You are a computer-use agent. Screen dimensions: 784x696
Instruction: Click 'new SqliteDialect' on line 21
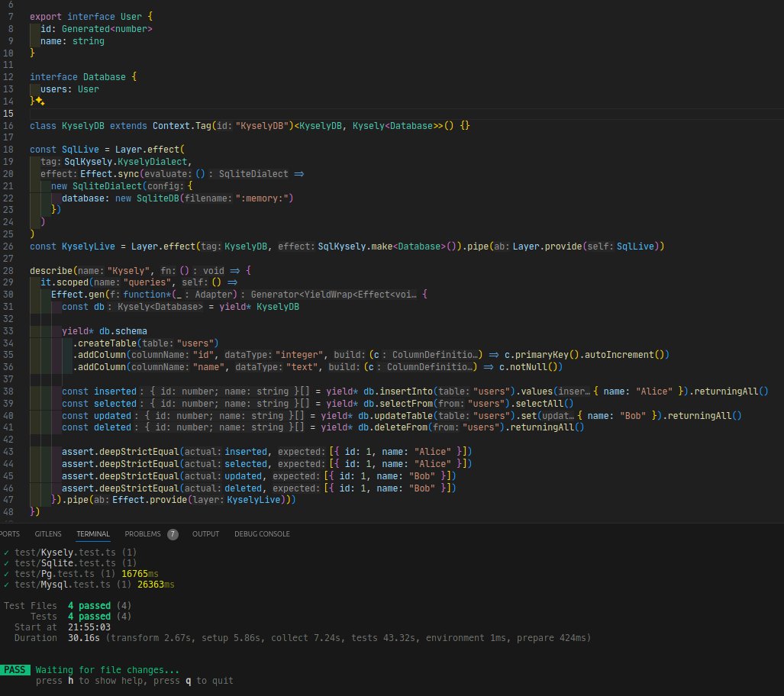96,186
